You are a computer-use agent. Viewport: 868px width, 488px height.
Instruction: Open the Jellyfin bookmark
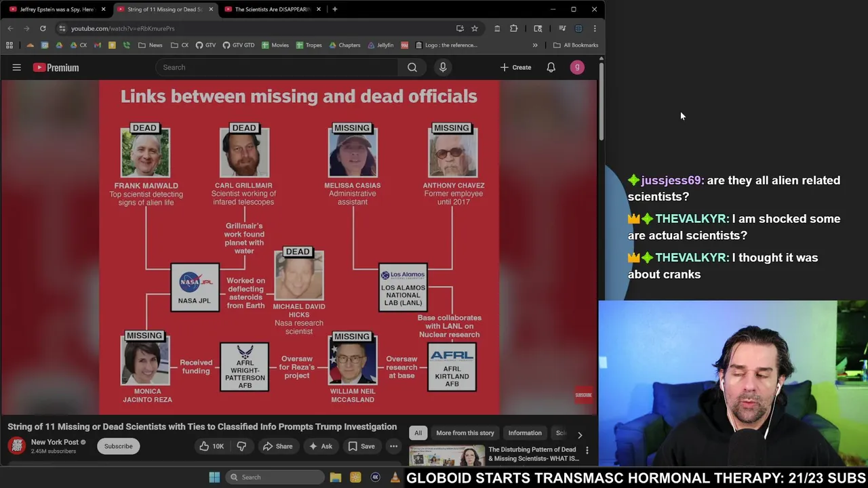(x=380, y=45)
